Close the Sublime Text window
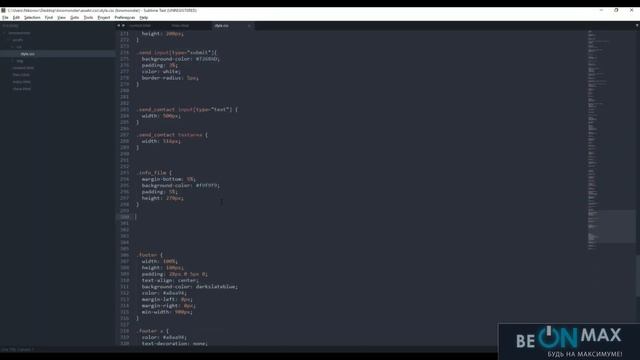 631,10
